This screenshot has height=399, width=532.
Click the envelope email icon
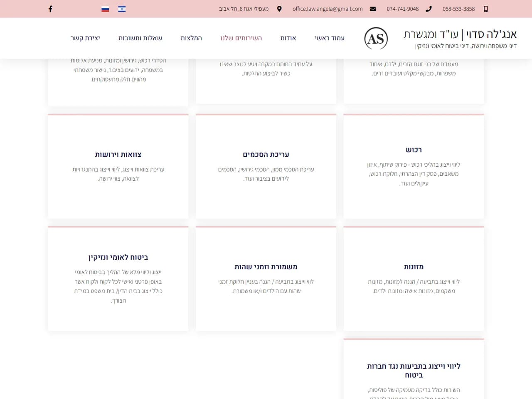coord(373,9)
